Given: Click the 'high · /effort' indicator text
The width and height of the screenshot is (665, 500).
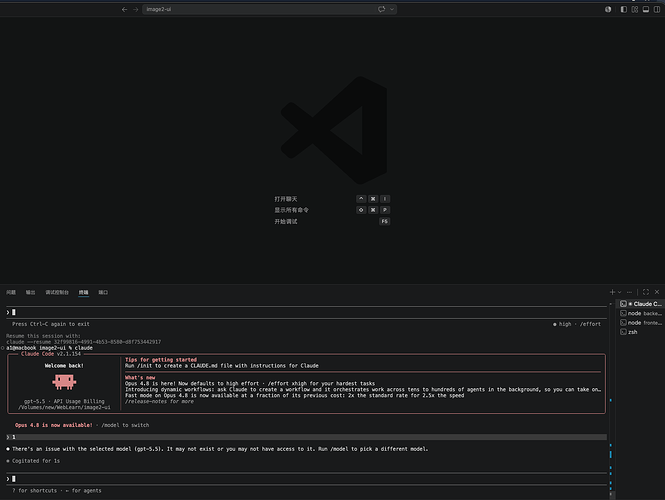Looking at the screenshot, I should pyautogui.click(x=579, y=324).
